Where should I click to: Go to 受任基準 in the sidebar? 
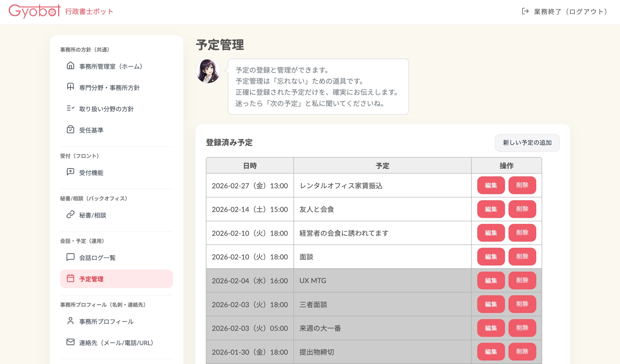pos(91,130)
